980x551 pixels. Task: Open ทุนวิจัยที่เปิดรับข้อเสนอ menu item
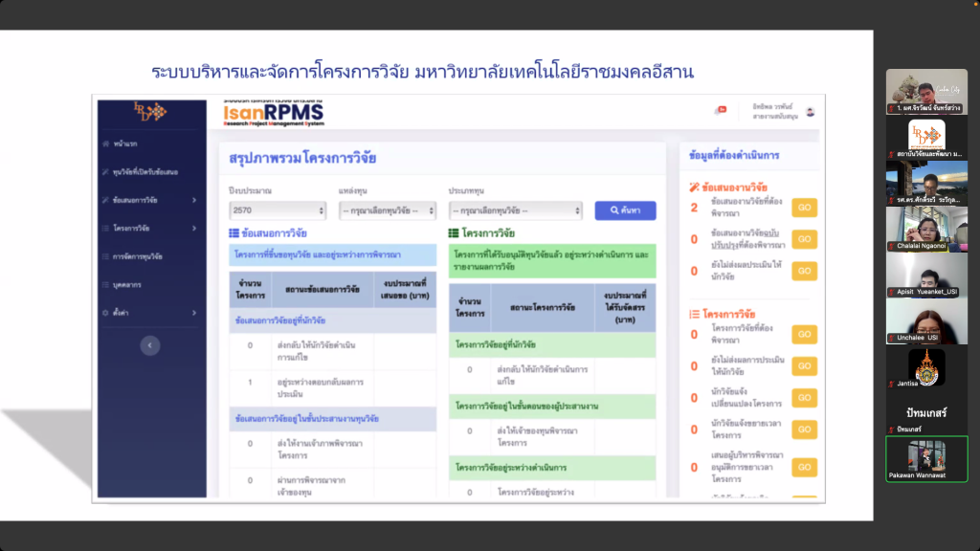145,172
